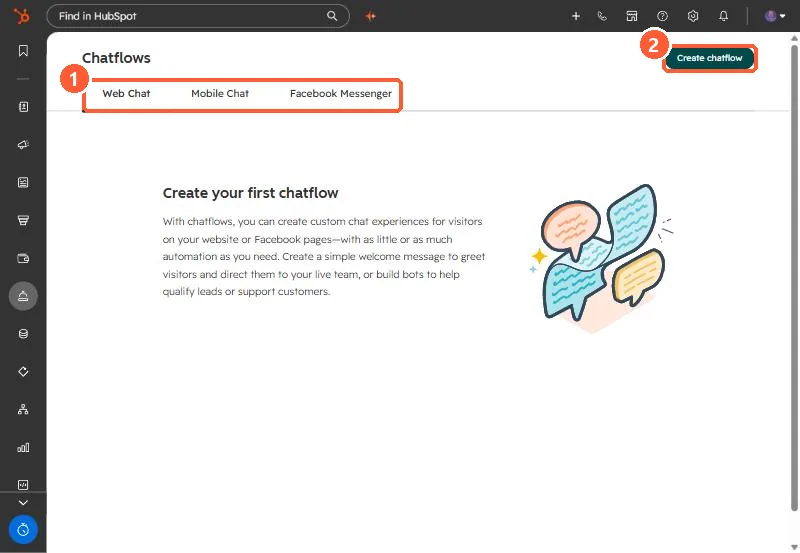Open the Notifications bell icon
The image size is (800, 553).
[x=723, y=16]
